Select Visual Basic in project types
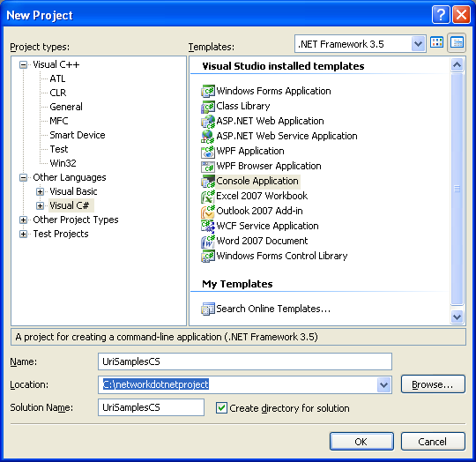 coord(73,191)
